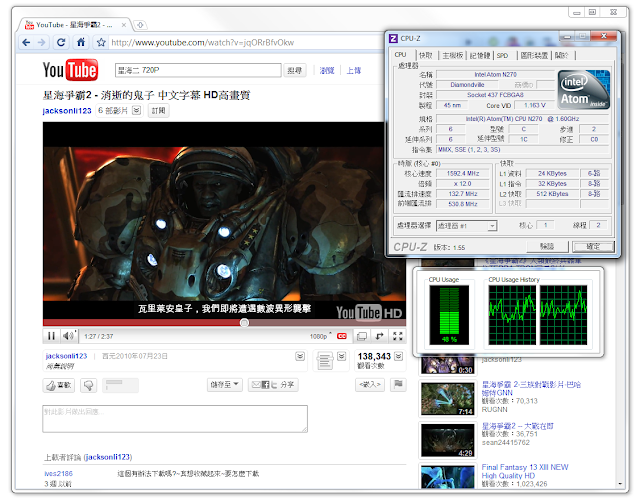Click the YouTube logo

[70, 70]
